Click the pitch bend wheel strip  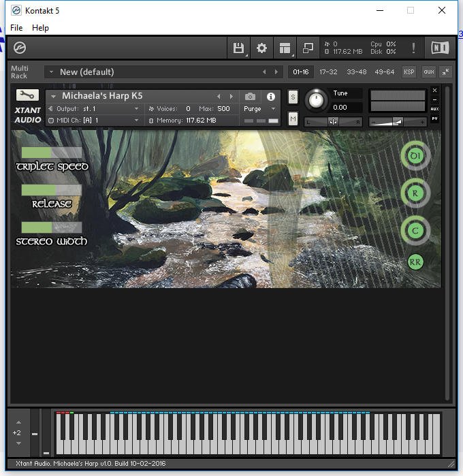point(35,432)
